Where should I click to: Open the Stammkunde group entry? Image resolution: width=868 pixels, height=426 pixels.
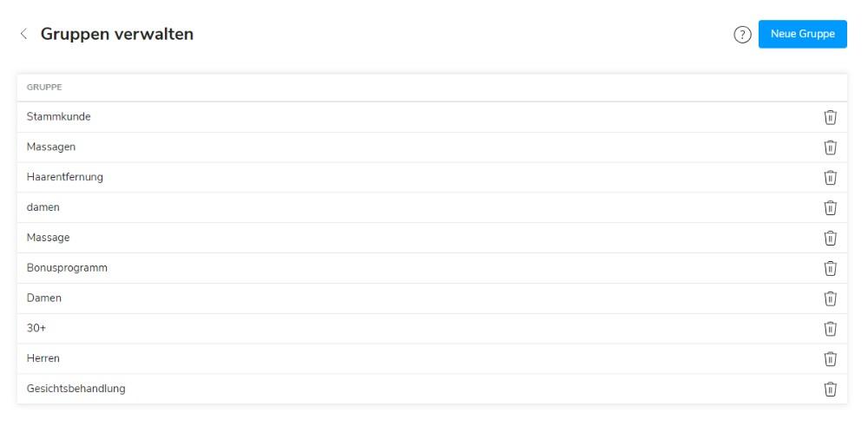point(59,117)
